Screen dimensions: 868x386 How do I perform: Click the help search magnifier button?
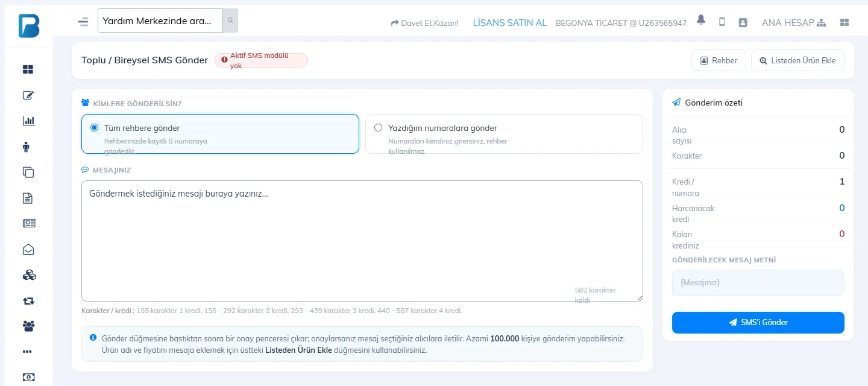[x=230, y=21]
